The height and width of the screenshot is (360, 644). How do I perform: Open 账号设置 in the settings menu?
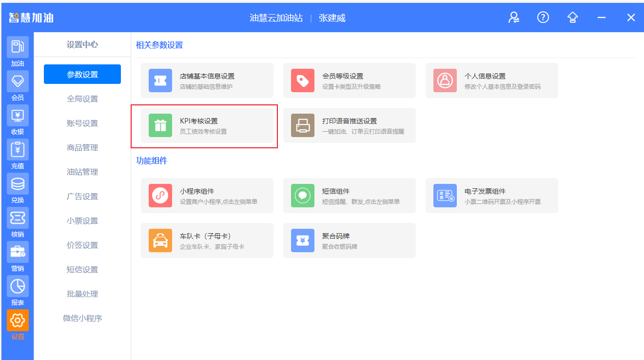pyautogui.click(x=82, y=123)
